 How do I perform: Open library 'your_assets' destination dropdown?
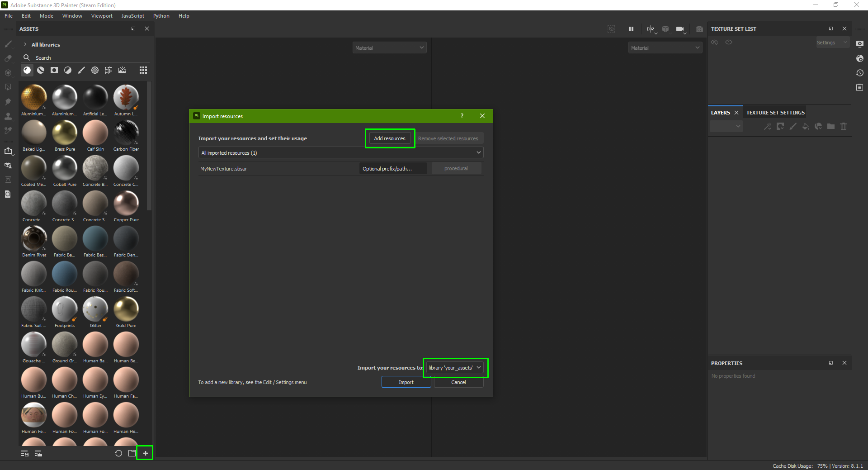tap(455, 368)
